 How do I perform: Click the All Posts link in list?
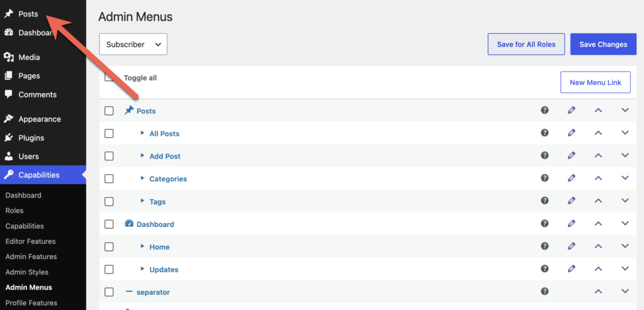[164, 134]
